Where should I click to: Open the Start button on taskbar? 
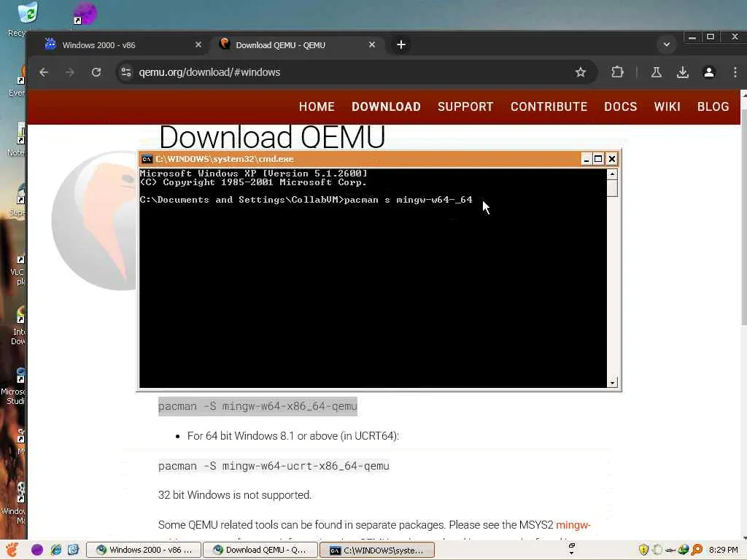point(12,550)
